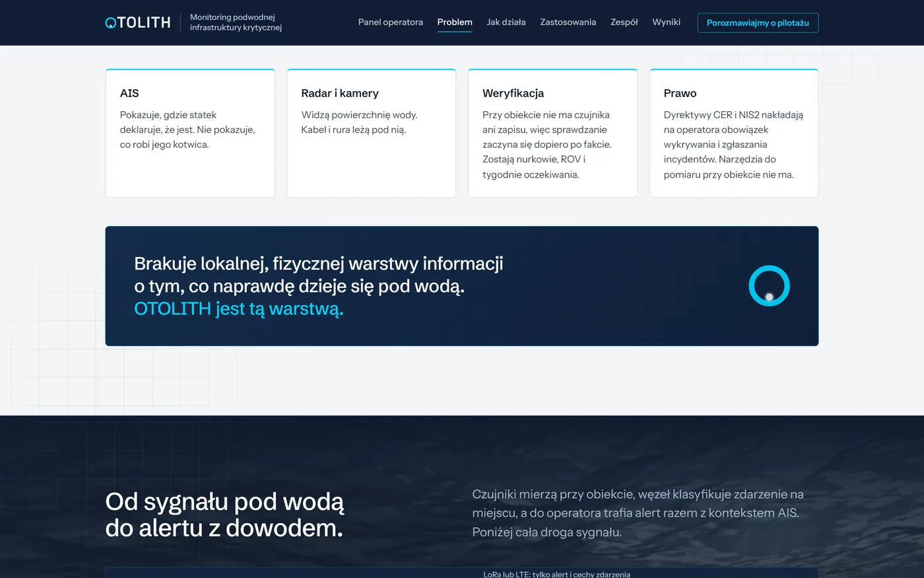The image size is (924, 578).
Task: Open the Zastosowania nav link
Action: (568, 22)
